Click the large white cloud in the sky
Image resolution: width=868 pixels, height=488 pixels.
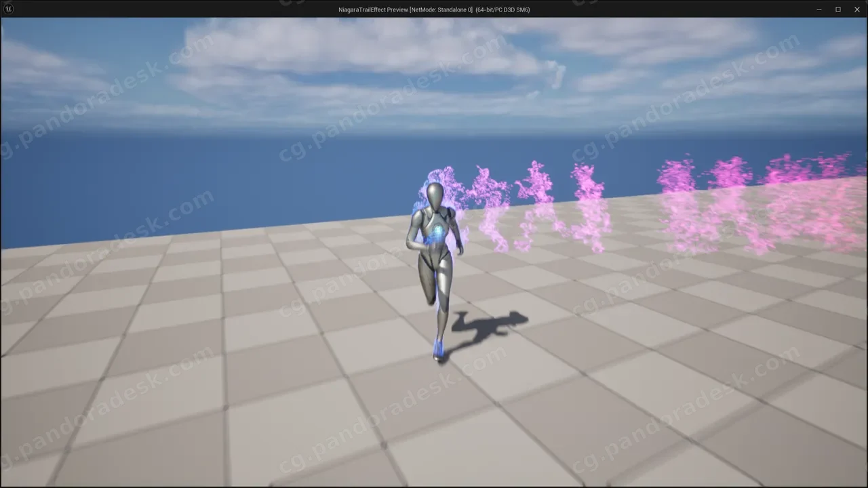click(x=366, y=51)
